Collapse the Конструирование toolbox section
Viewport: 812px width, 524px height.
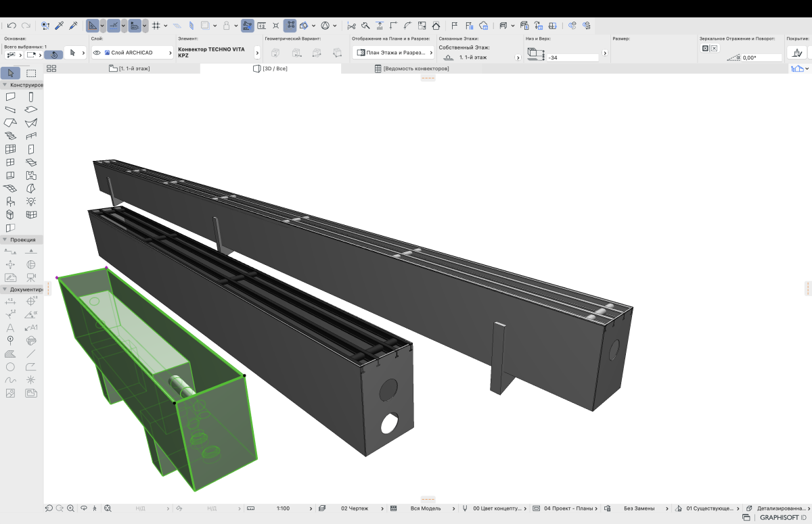pyautogui.click(x=5, y=85)
